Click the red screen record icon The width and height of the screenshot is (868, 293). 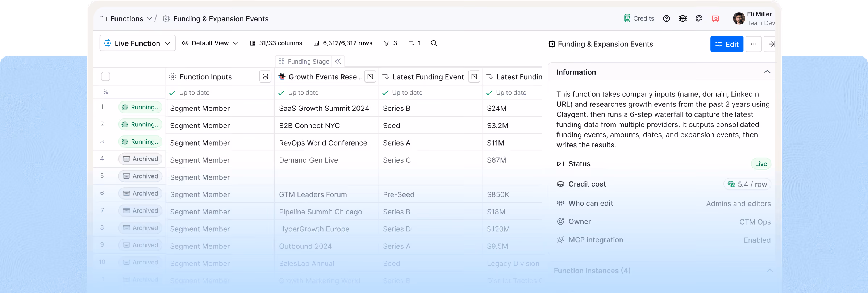click(x=715, y=18)
